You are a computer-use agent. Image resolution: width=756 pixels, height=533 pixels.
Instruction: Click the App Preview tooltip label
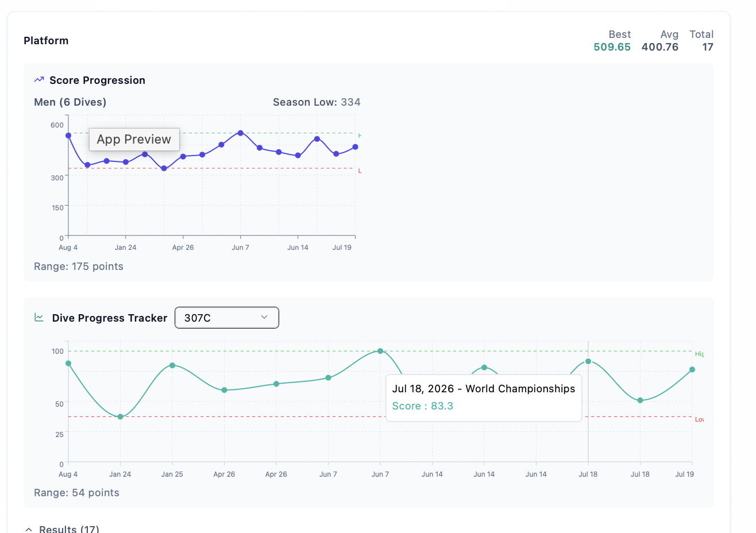coord(134,139)
